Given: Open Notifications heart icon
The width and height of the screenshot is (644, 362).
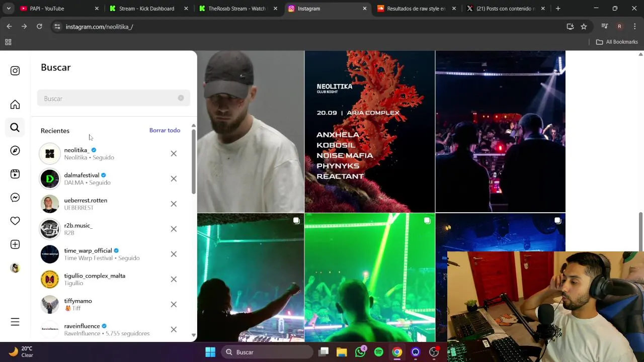Looking at the screenshot, I should (15, 221).
